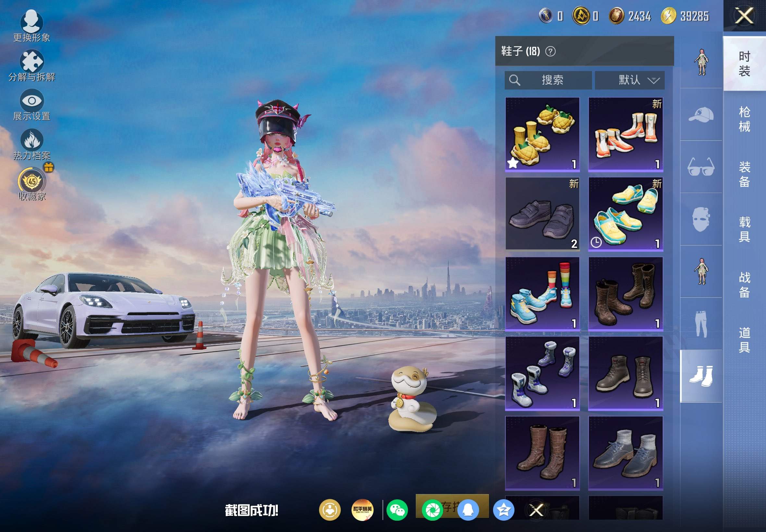The image size is (766, 532).
Task: Select the blue sneakers with rainbow socks
Action: point(542,294)
